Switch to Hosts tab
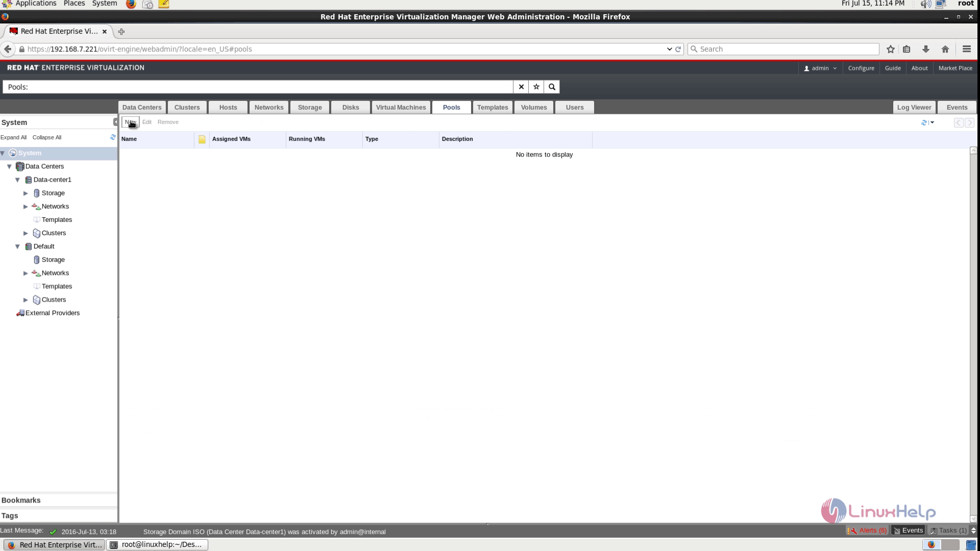The width and height of the screenshot is (980, 551). [x=228, y=107]
